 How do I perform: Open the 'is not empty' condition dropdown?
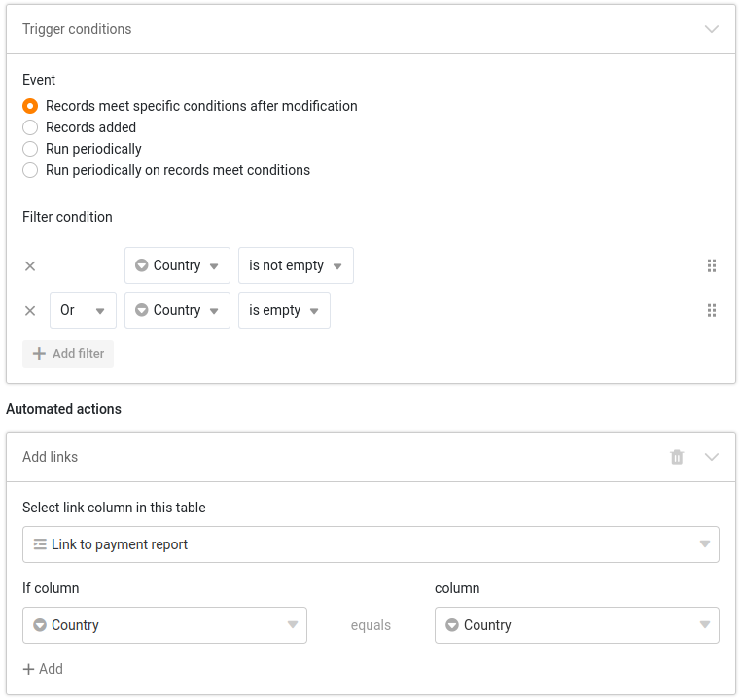click(296, 265)
